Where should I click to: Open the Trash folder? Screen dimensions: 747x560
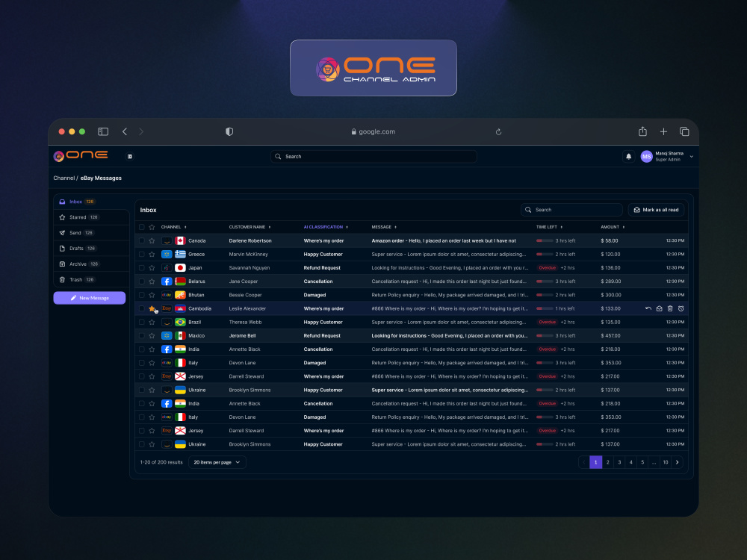(91, 279)
